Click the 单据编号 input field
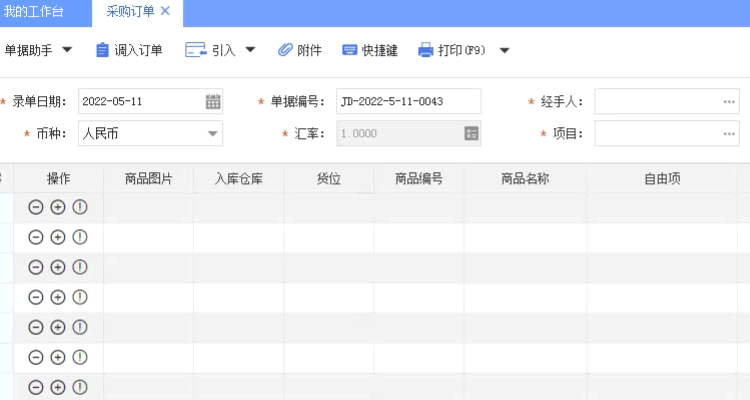750x400 pixels. point(408,101)
